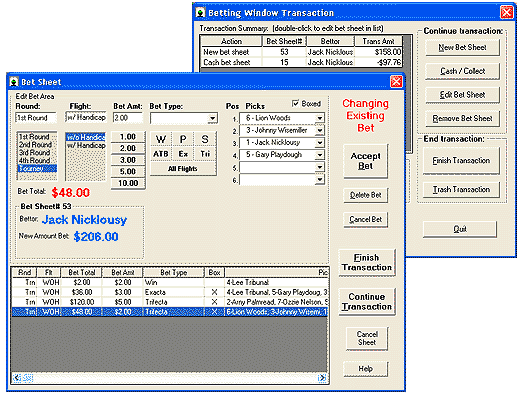Click the Flight input field
Image resolution: width=522 pixels, height=396 pixels.
coord(86,117)
